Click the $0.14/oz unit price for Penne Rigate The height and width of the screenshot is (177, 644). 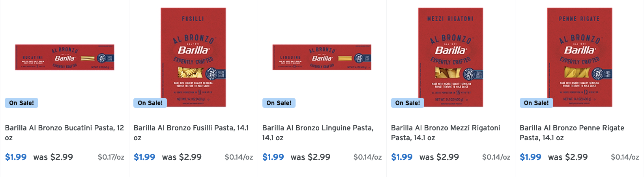click(625, 157)
